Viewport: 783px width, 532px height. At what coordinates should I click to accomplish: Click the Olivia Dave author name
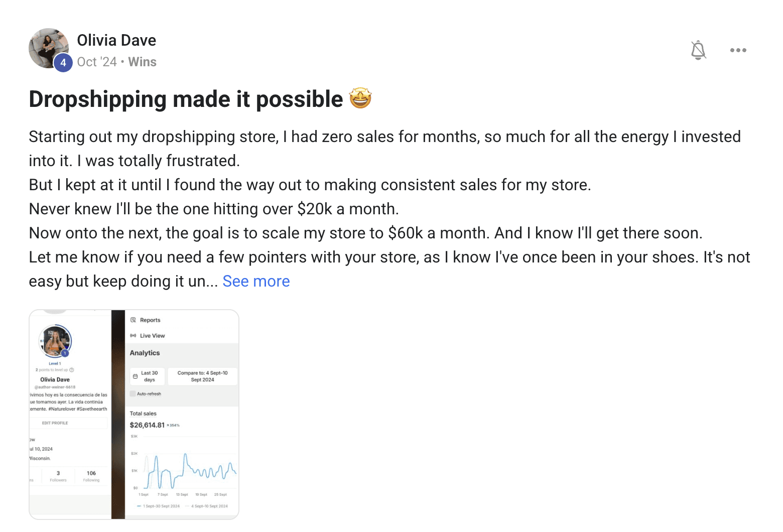pos(116,41)
